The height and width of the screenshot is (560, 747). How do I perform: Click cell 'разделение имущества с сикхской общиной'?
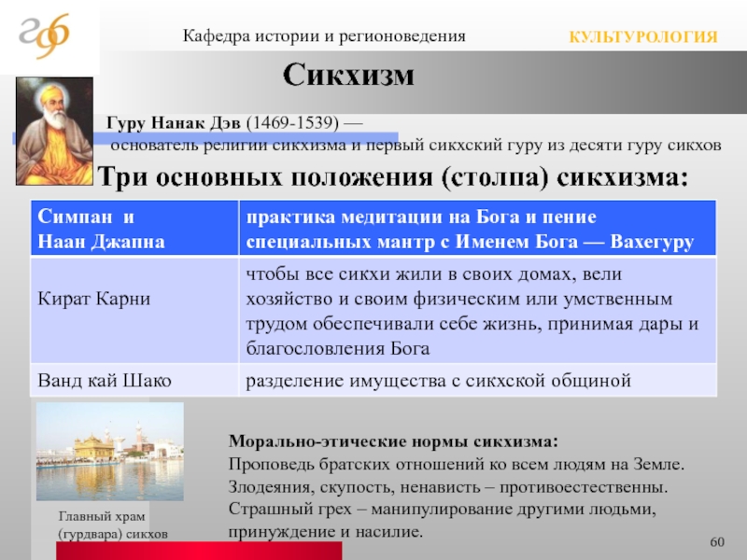point(478,380)
